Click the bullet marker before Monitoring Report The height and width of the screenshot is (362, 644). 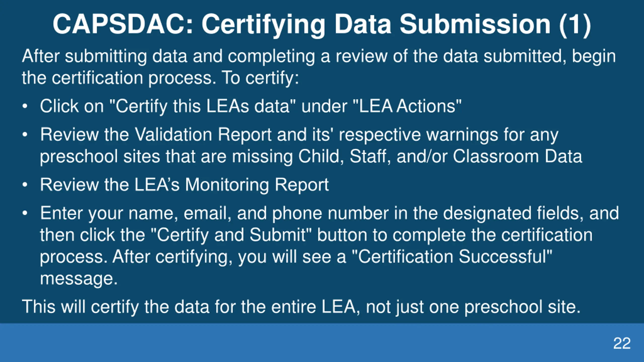25,185
